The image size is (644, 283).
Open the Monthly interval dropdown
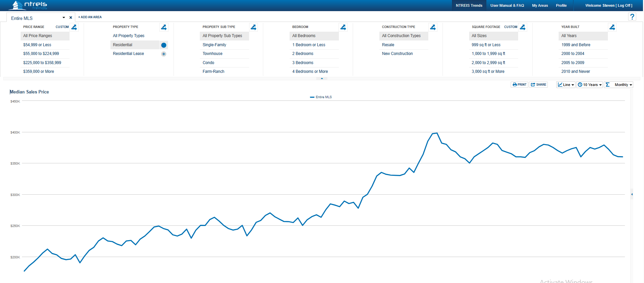point(619,85)
